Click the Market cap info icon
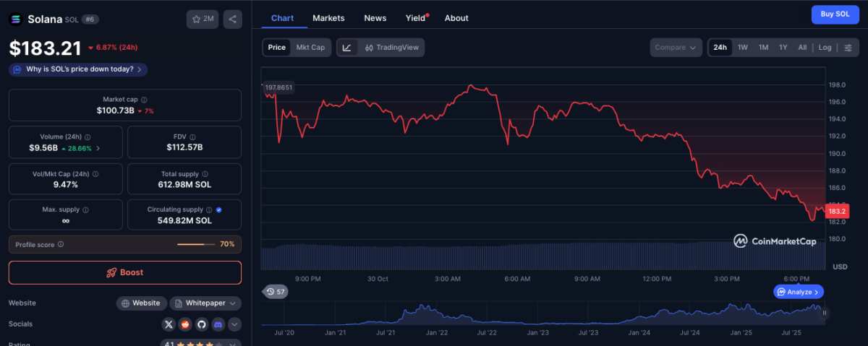The width and height of the screenshot is (868, 346). coord(144,100)
